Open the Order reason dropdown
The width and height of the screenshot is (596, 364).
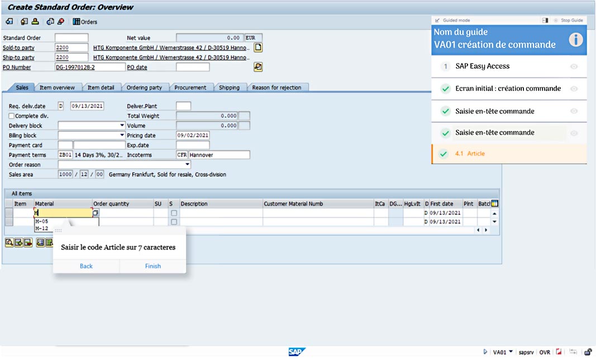tap(187, 164)
